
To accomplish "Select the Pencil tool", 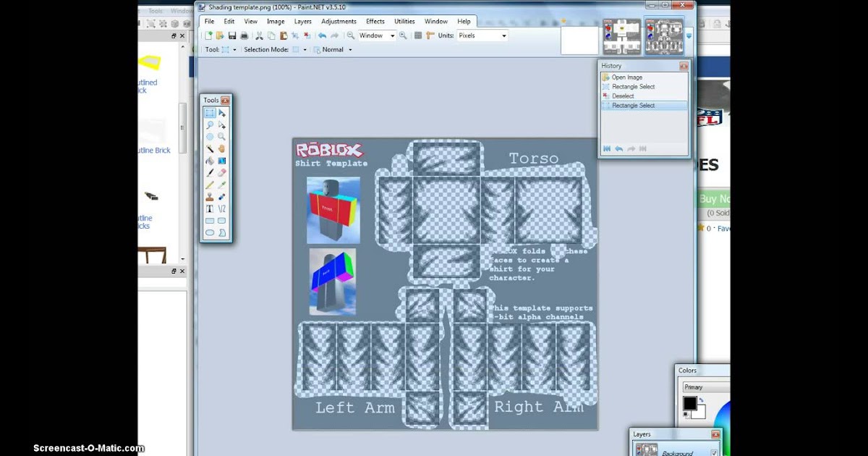I will click(x=210, y=185).
